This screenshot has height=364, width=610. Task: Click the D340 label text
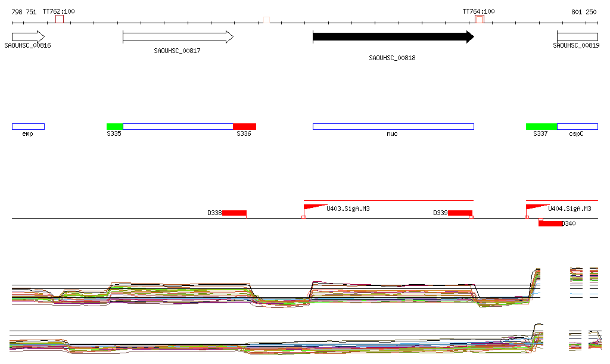pyautogui.click(x=569, y=223)
